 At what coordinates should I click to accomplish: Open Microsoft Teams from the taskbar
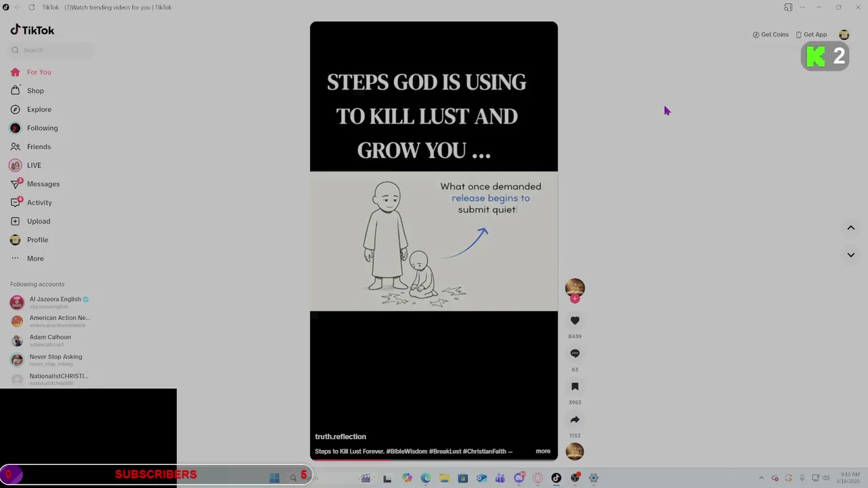[x=500, y=479]
